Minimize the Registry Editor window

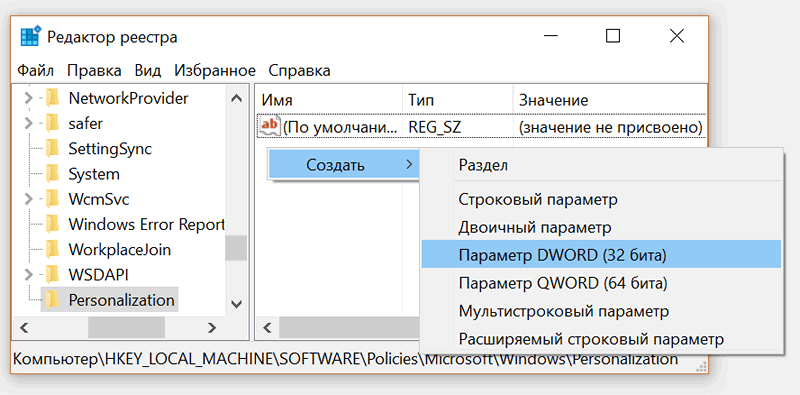coord(550,36)
